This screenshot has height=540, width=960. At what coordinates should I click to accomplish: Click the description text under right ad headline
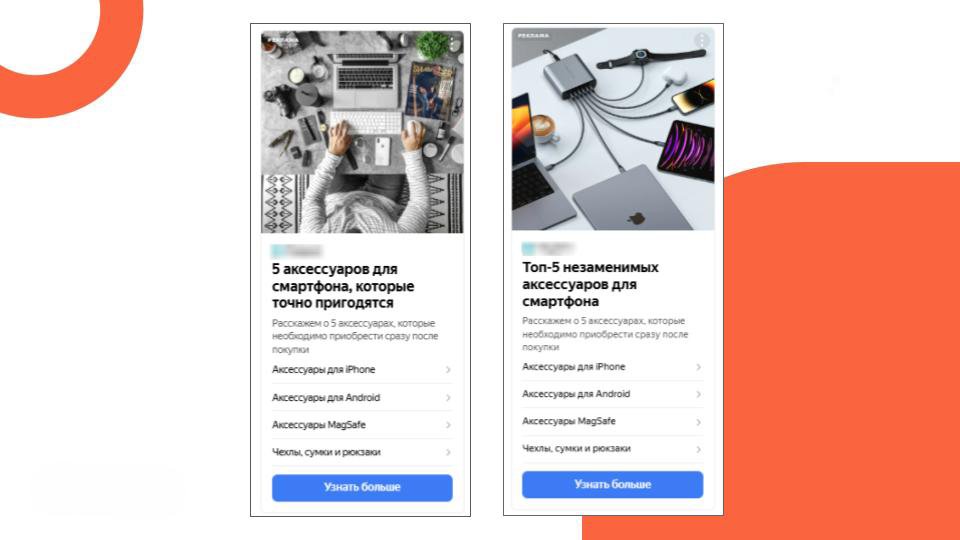tap(605, 334)
